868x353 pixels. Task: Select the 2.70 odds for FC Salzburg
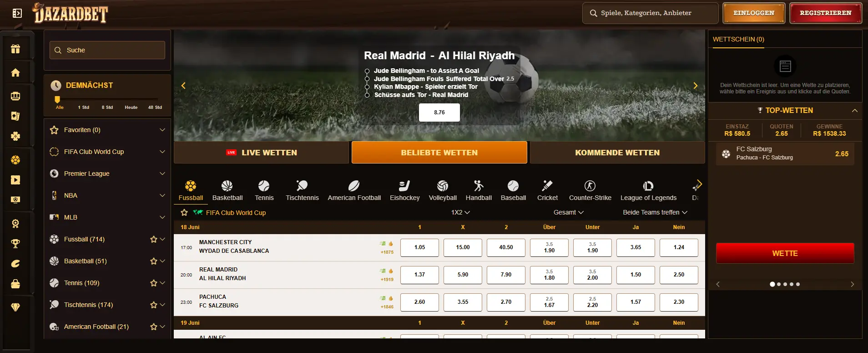pos(506,302)
